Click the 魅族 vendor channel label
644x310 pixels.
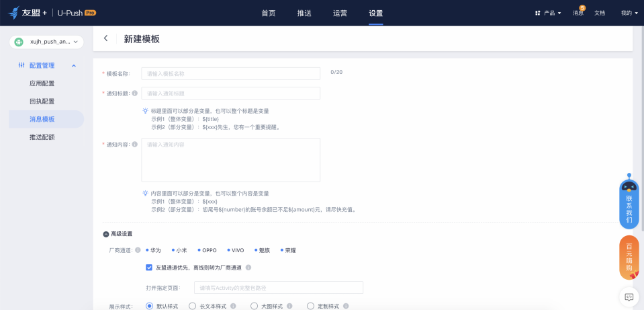click(265, 250)
